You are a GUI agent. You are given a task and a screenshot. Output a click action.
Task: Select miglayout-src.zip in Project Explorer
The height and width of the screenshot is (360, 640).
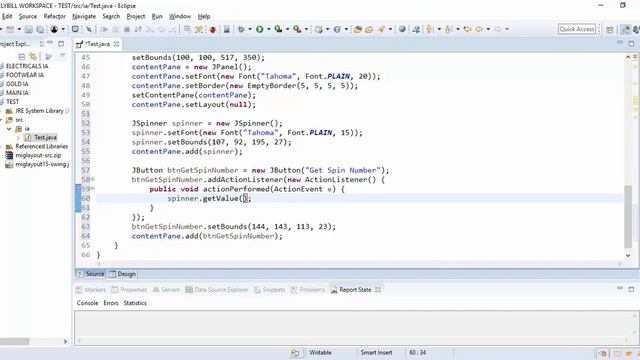(33, 156)
